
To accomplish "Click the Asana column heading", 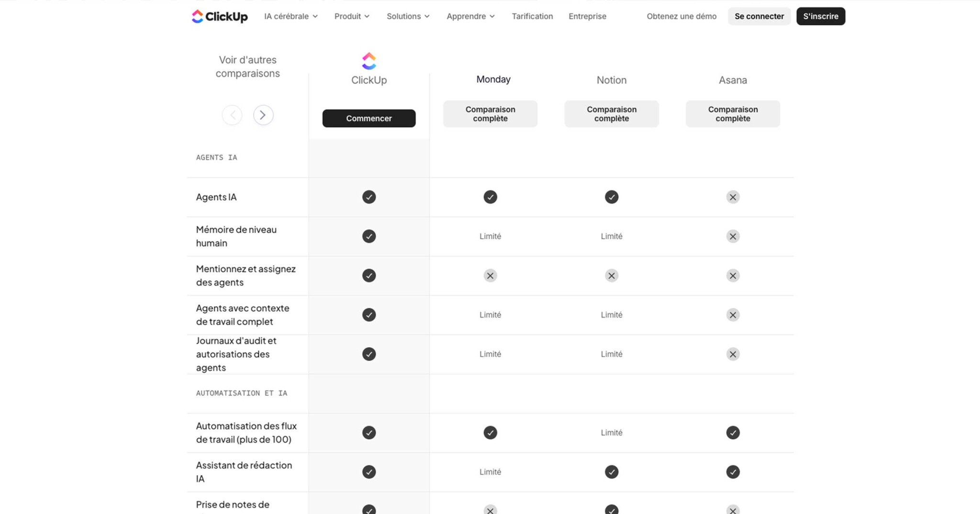I will (x=733, y=80).
